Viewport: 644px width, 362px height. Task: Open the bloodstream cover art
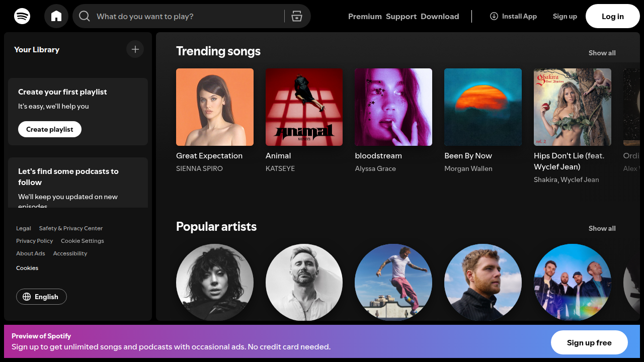[x=393, y=107]
